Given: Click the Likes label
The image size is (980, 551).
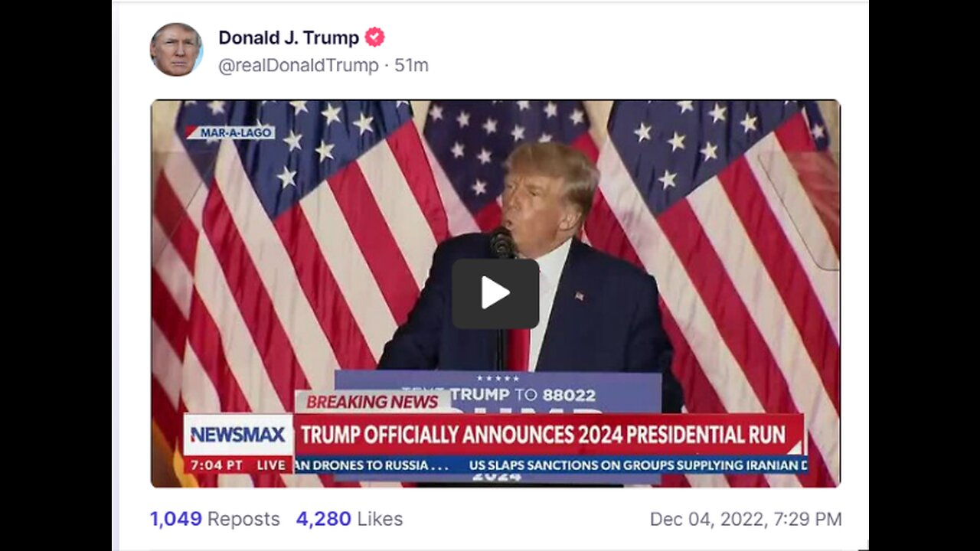Looking at the screenshot, I should [x=380, y=519].
